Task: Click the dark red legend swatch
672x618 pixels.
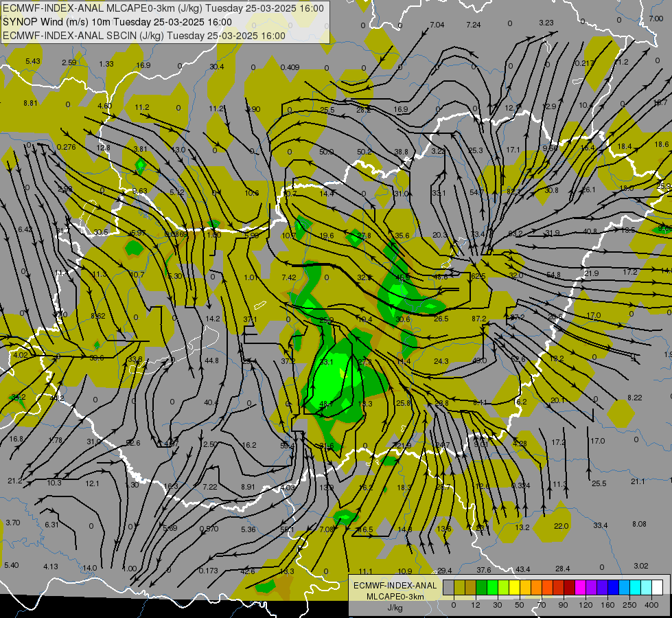Action: point(570,587)
